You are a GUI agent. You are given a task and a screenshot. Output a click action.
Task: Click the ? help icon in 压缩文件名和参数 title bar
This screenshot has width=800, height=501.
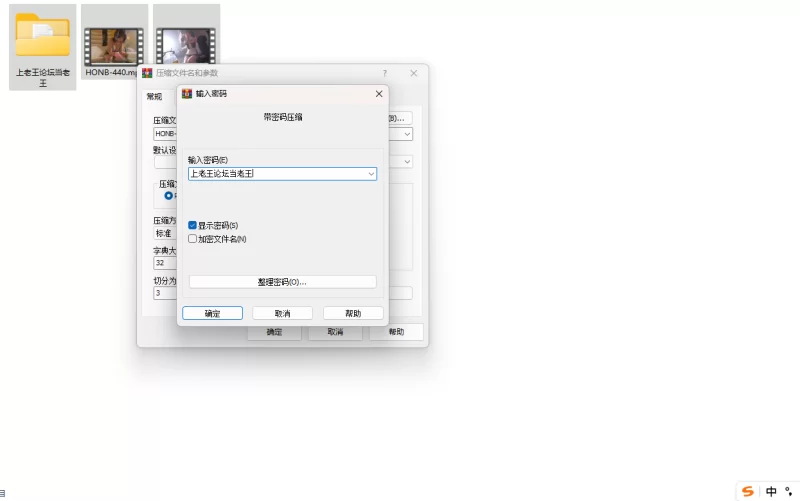tap(385, 73)
